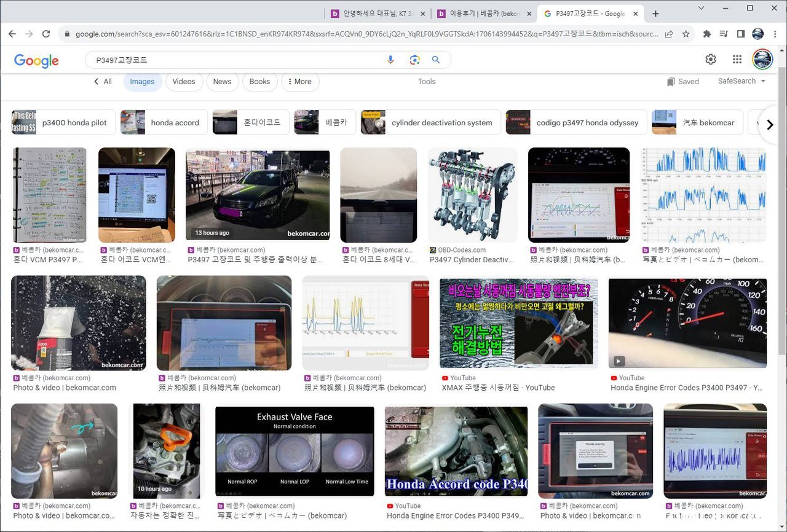Start voice search with microphone icon
787x532 pixels.
point(390,60)
